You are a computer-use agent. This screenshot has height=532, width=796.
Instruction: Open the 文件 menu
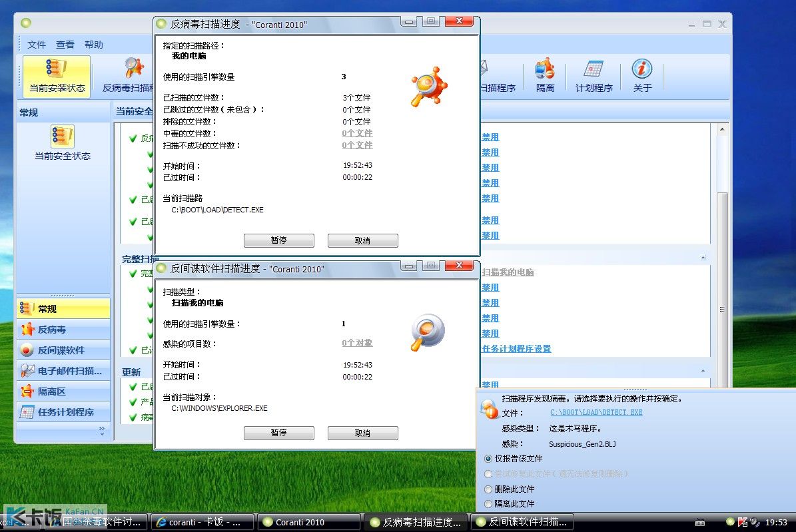[x=37, y=45]
